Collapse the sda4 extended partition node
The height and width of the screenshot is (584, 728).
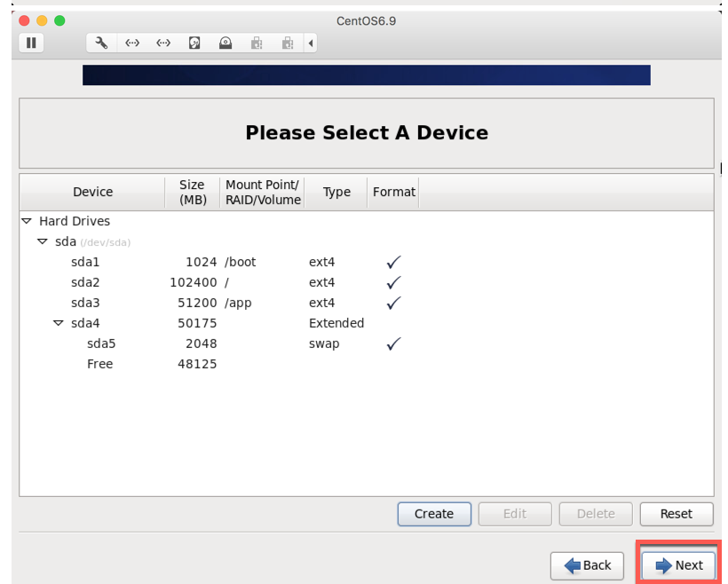(58, 323)
